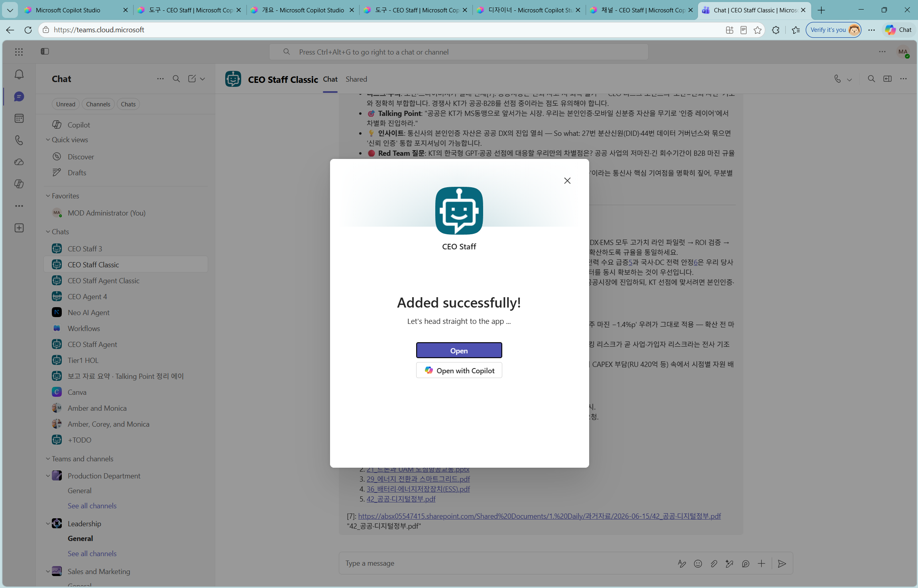Filter chat list by Chats
The width and height of the screenshot is (918, 588).
(x=128, y=104)
